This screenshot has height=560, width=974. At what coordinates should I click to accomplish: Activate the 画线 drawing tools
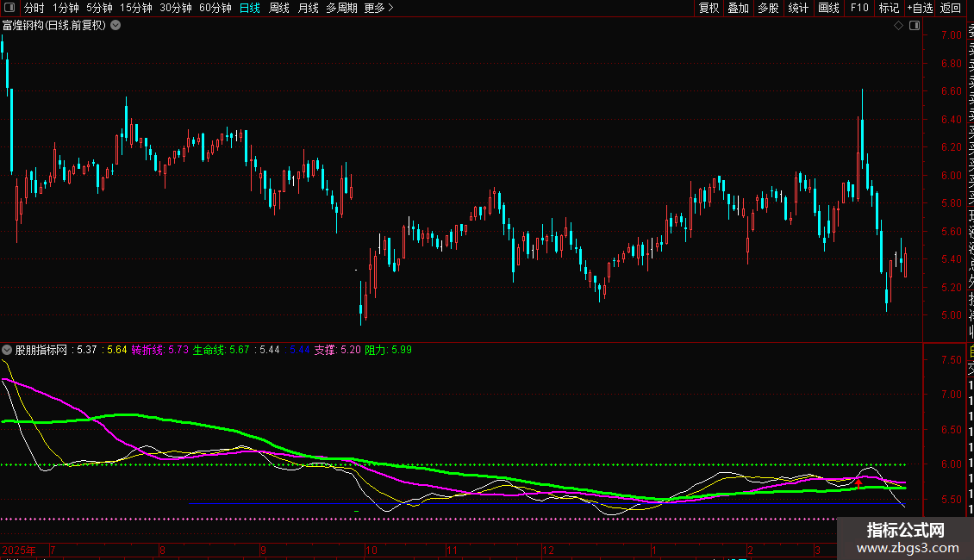pyautogui.click(x=828, y=8)
